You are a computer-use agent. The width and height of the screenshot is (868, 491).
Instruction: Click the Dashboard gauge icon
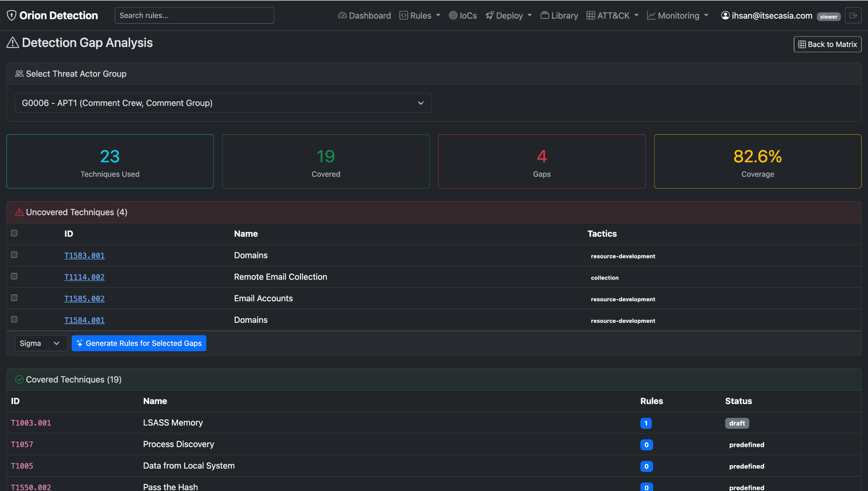pos(342,16)
